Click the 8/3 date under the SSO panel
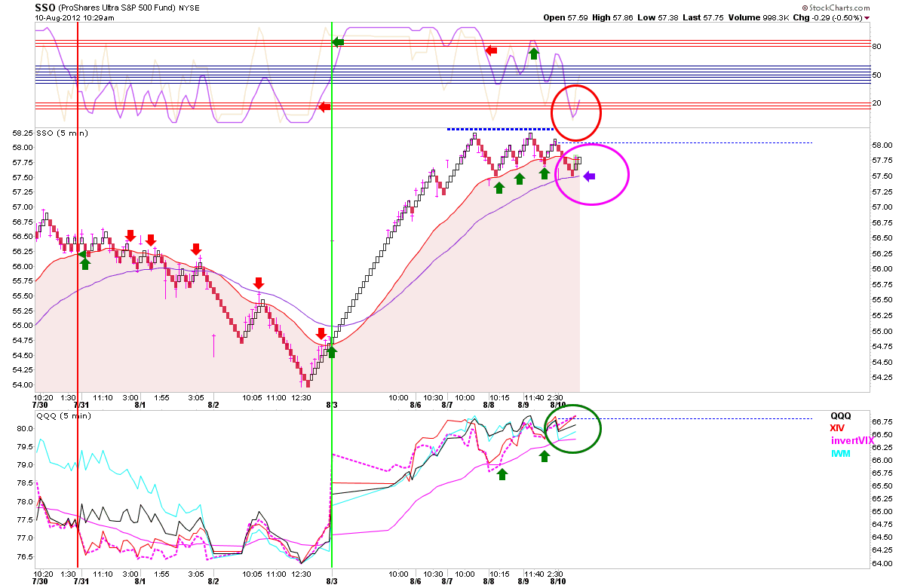Image resolution: width=905 pixels, height=588 pixels. (332, 404)
